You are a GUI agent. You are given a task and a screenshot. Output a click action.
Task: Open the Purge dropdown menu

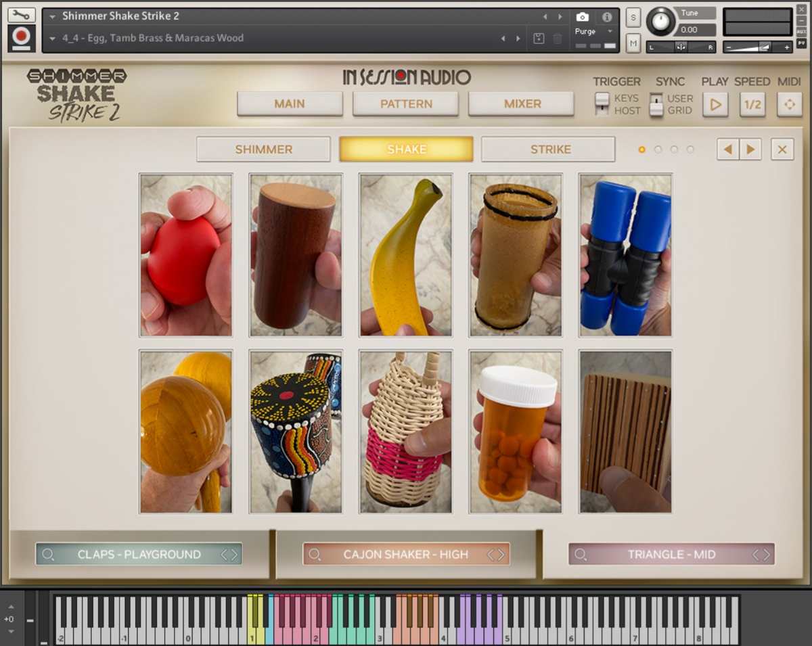(x=593, y=32)
